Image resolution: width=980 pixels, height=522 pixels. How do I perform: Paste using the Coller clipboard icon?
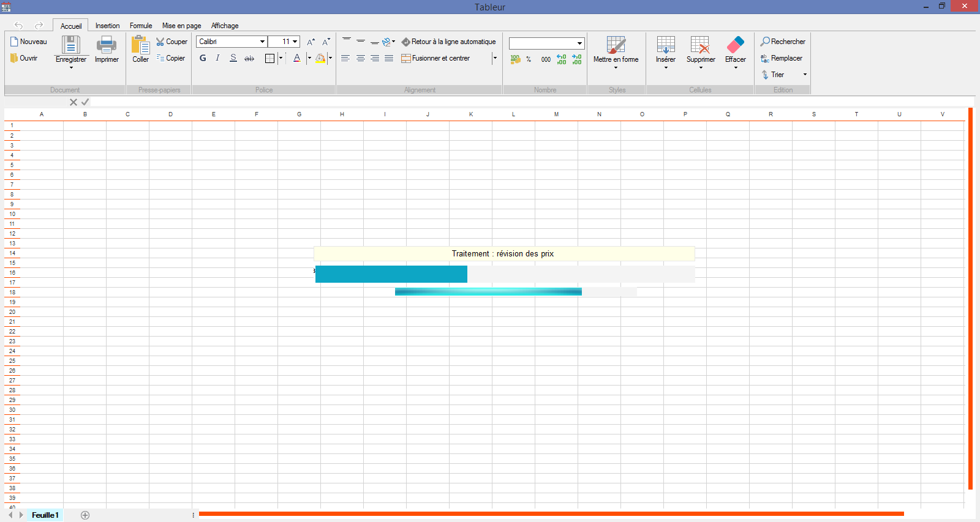(140, 45)
